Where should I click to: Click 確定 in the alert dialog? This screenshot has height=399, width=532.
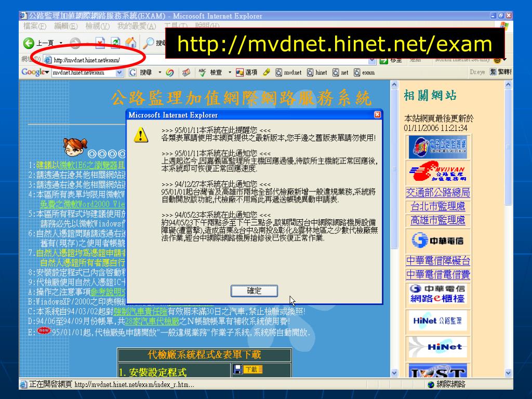point(254,291)
